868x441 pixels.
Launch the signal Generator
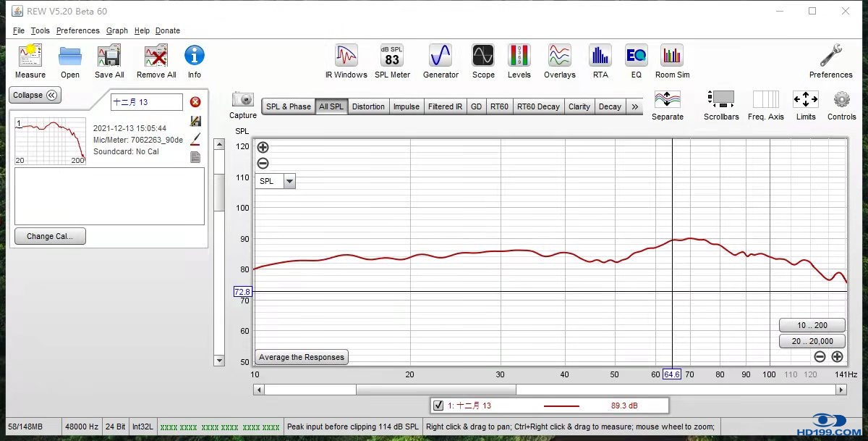click(x=441, y=56)
